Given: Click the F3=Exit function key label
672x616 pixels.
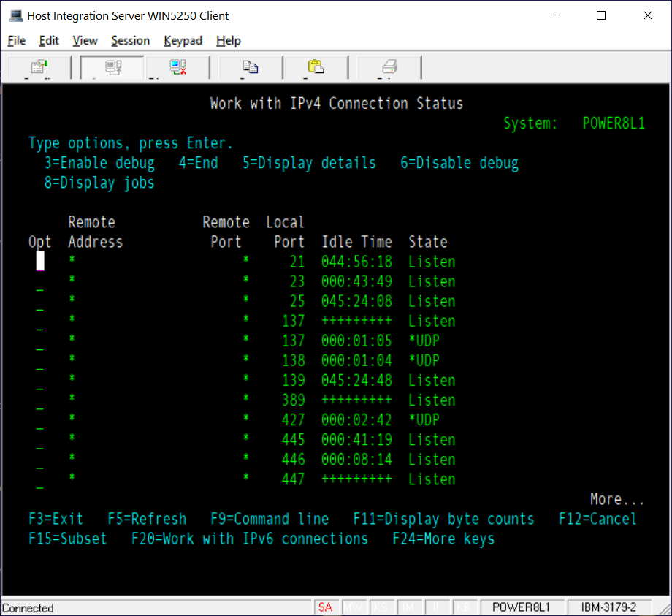Looking at the screenshot, I should point(55,519).
